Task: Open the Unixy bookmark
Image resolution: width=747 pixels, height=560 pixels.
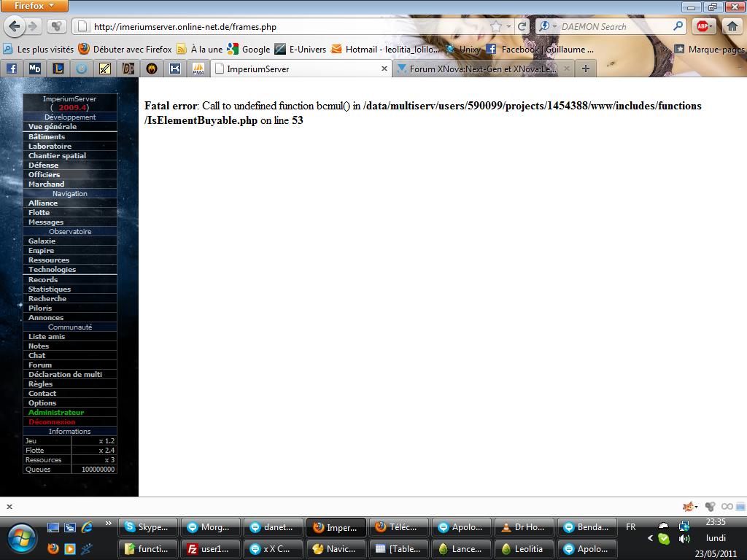Action: tap(462, 49)
